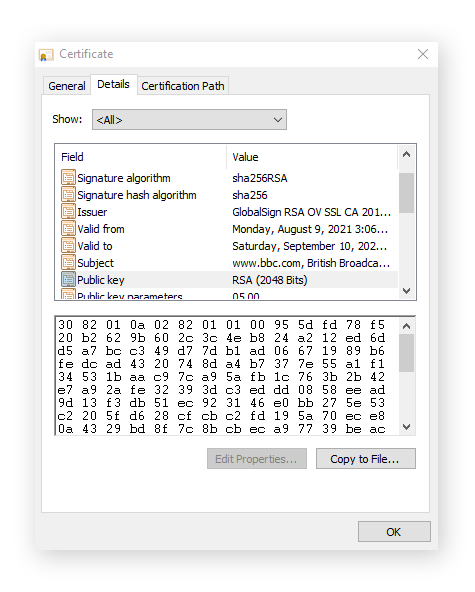
Task: Click the hex row starting with c2 20
Action: point(221,416)
